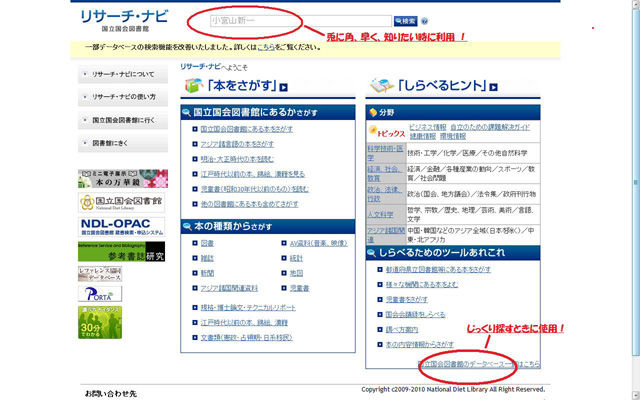The image size is (640, 400).
Task: Open 他の図書館にある本も含めてさがす link
Action: 249,204
